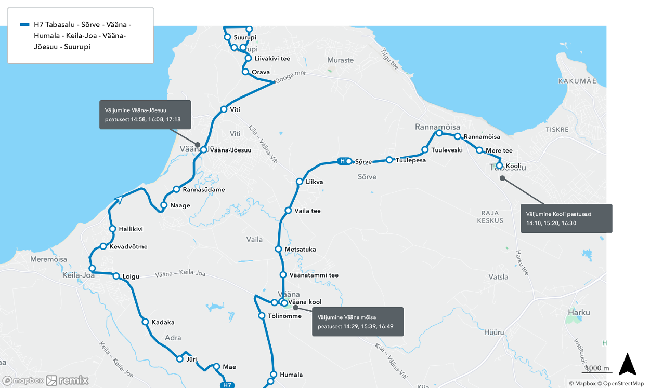Click the Remix logo

pos(67,381)
